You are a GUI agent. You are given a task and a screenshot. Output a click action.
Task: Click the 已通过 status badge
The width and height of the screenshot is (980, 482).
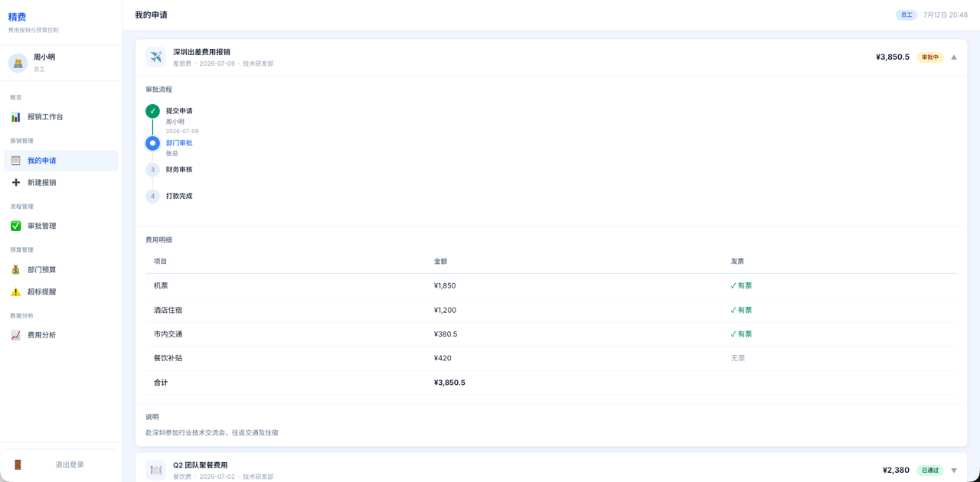[930, 471]
